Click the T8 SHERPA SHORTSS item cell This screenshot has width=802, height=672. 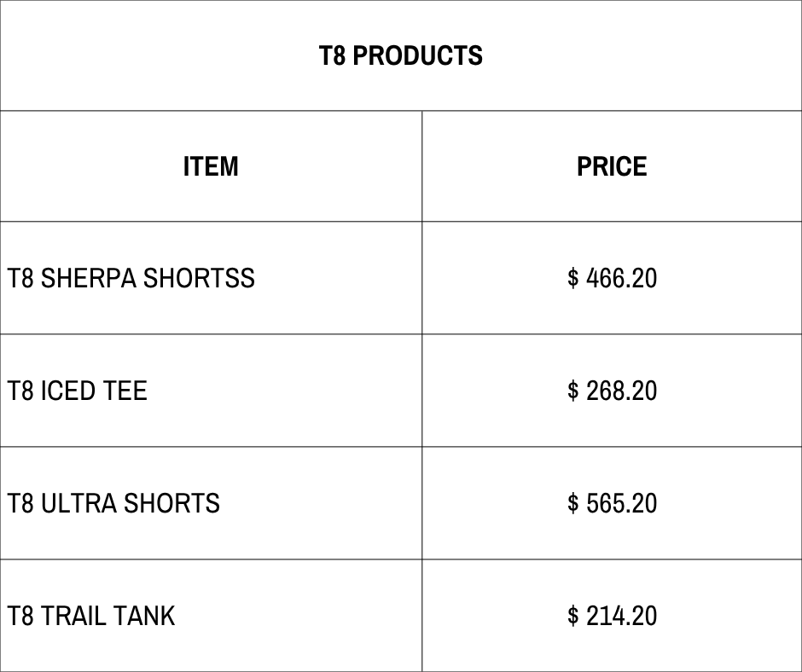(211, 278)
